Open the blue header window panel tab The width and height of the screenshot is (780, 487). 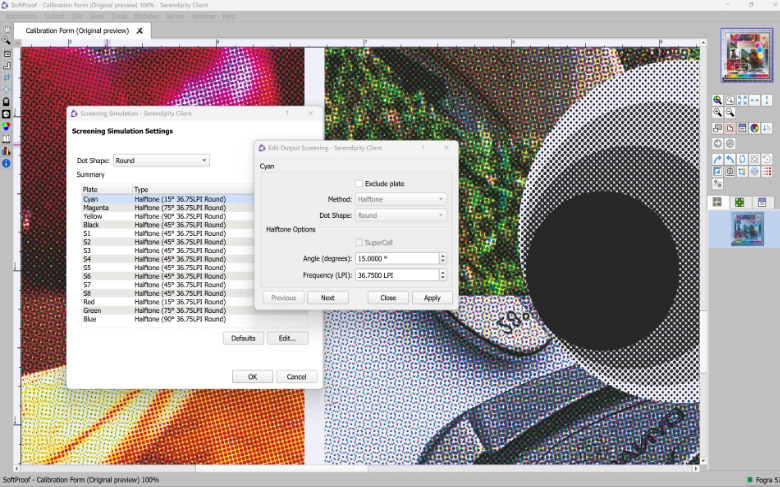coord(762,202)
